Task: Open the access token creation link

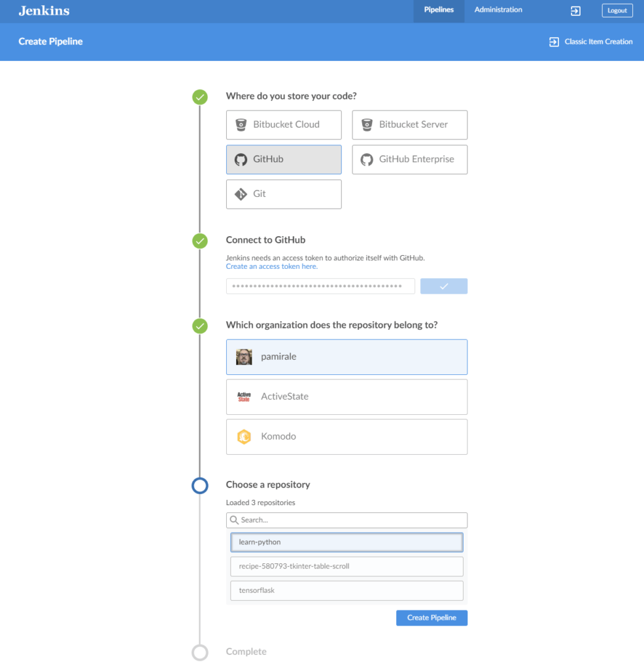Action: 271,266
